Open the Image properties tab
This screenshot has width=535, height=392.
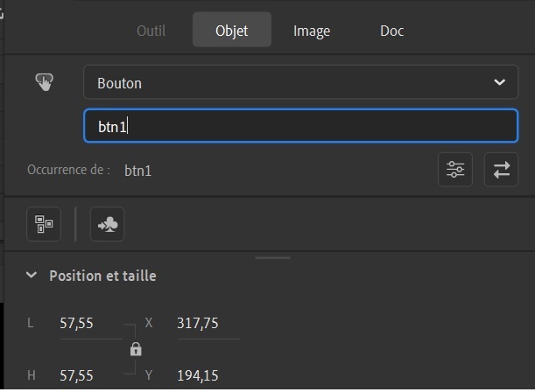click(x=312, y=31)
